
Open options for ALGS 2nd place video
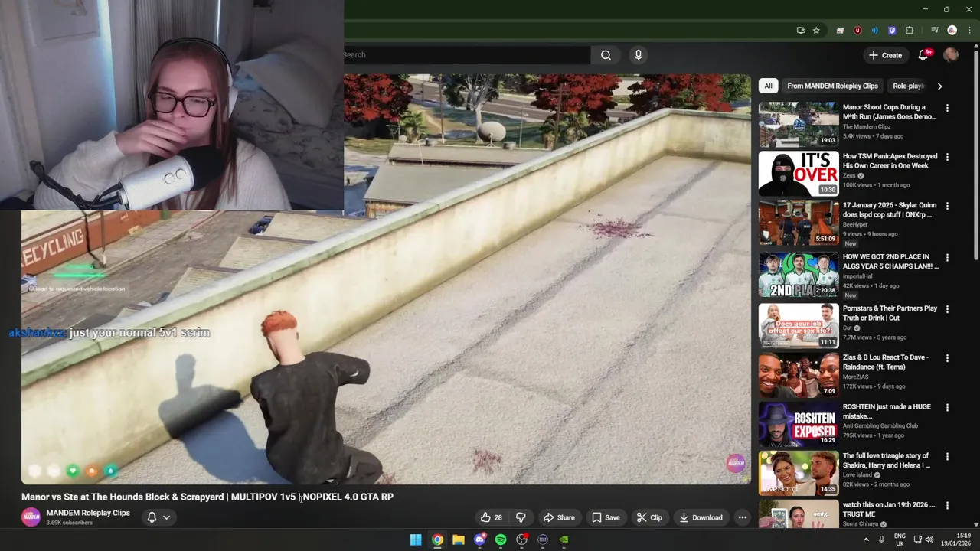pos(947,258)
